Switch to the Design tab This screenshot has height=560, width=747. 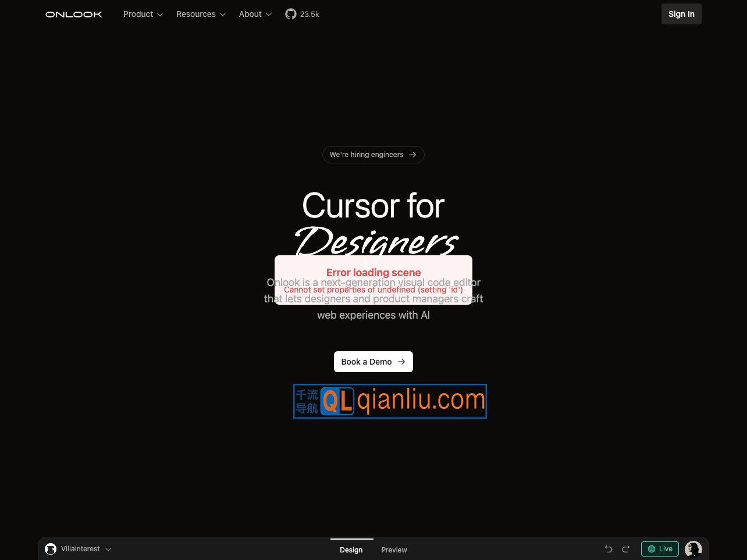(351, 550)
